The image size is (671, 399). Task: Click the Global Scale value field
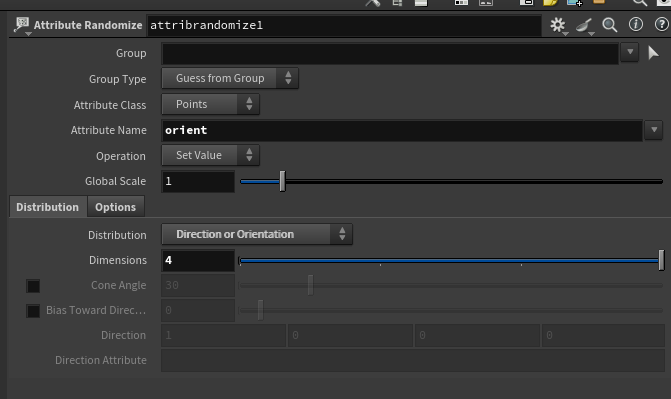point(198,182)
